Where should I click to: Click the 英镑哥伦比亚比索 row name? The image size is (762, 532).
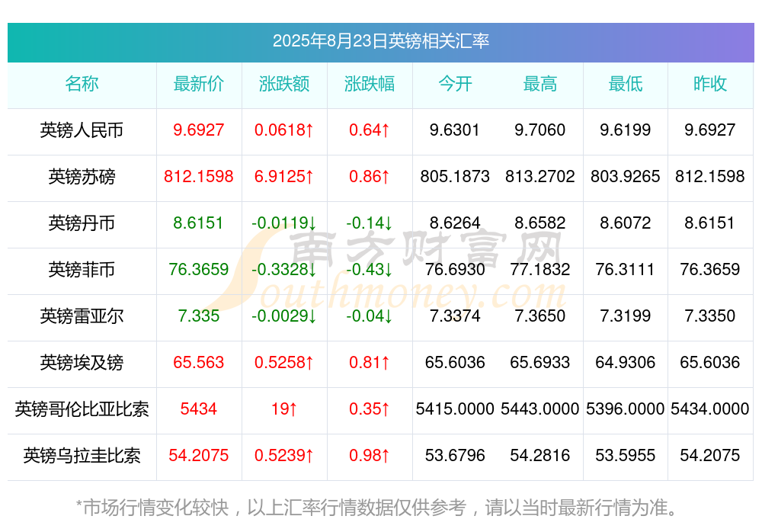coord(82,409)
